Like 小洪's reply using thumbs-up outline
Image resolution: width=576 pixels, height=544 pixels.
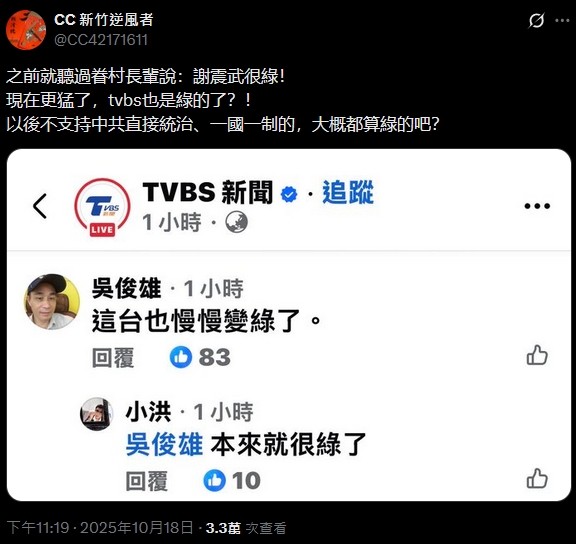537,478
